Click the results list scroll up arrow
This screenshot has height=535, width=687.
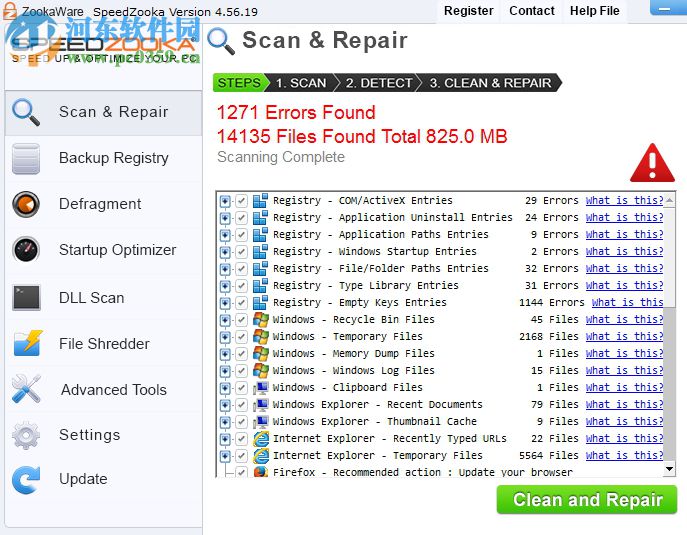point(669,200)
